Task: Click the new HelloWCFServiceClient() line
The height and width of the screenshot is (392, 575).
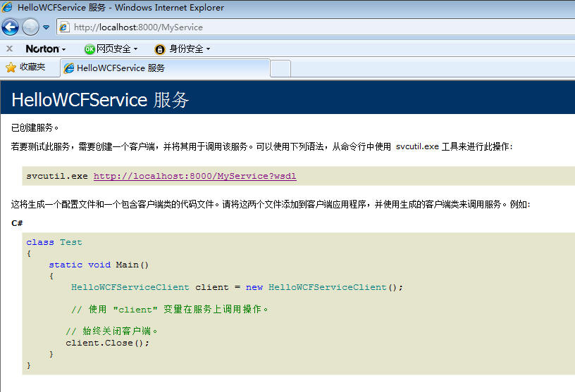Action: [x=237, y=287]
